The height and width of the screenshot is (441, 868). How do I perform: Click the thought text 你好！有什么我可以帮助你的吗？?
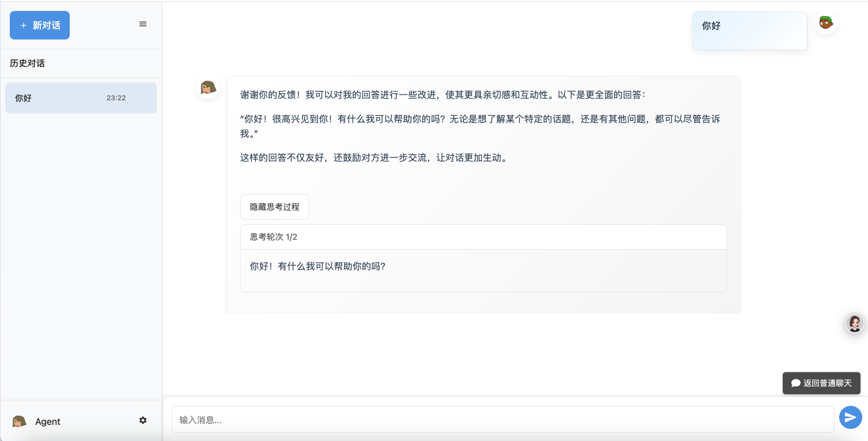point(318,266)
